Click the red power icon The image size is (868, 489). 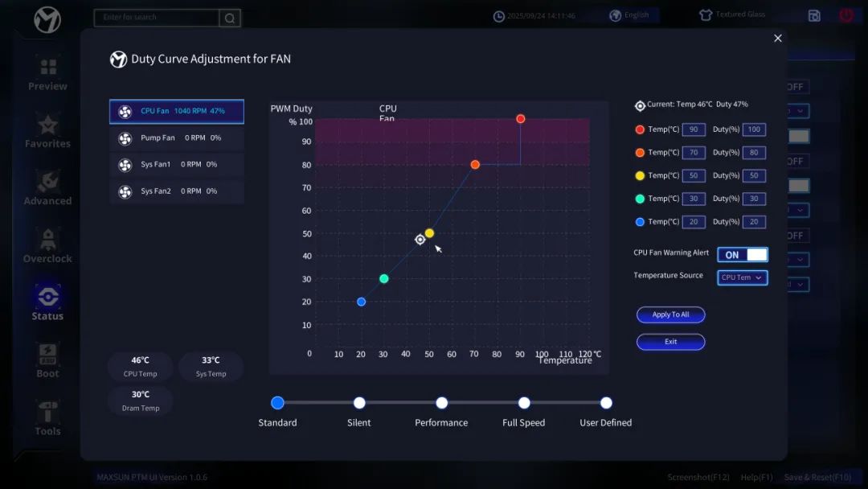(x=846, y=15)
